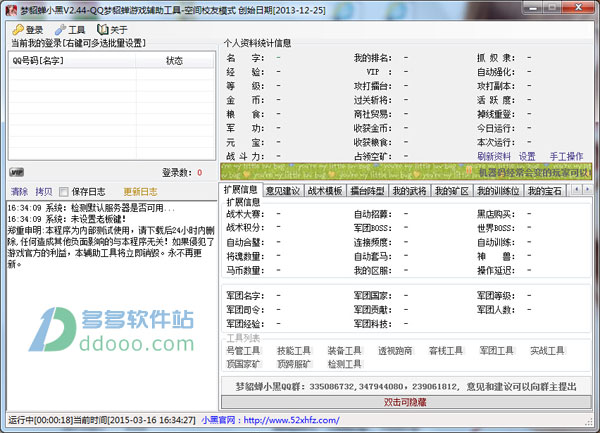Click the 拷贝 log link

44,191
